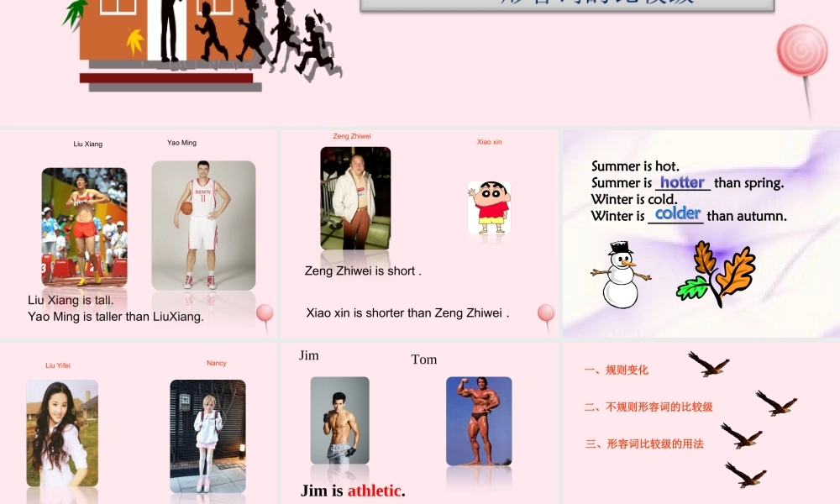Screen dimensions: 840x504
Task: Click the red "Liu Yifei" caption
Action: (58, 365)
